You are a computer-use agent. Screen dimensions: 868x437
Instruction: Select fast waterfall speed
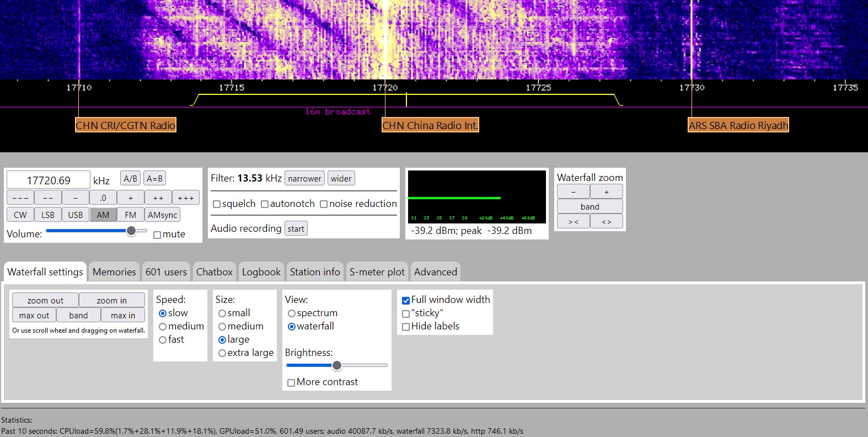pyautogui.click(x=163, y=340)
